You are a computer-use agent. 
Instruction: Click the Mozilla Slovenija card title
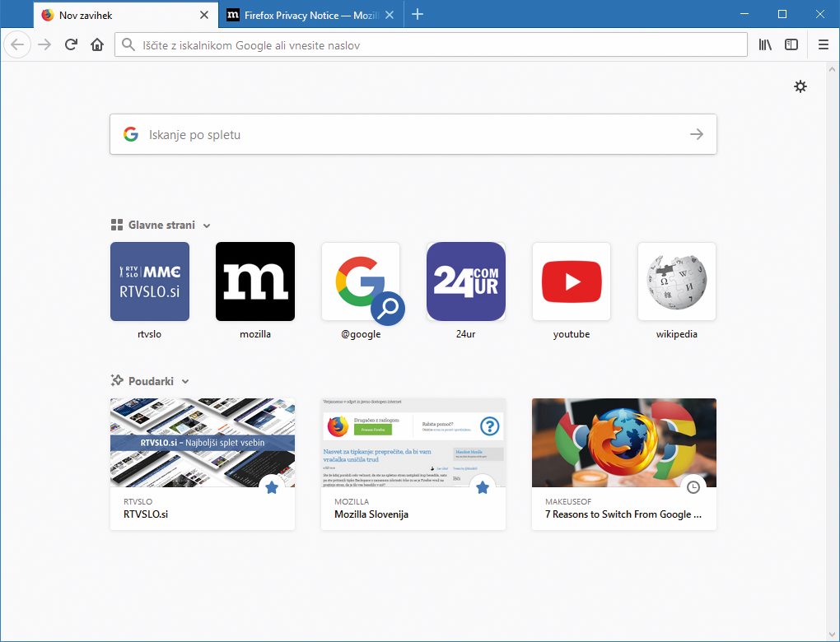point(371,514)
